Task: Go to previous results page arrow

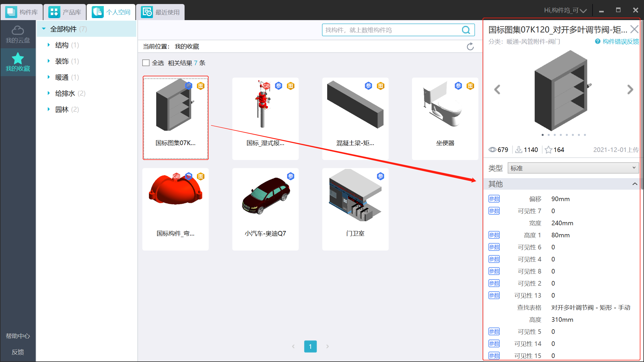Action: click(x=293, y=346)
